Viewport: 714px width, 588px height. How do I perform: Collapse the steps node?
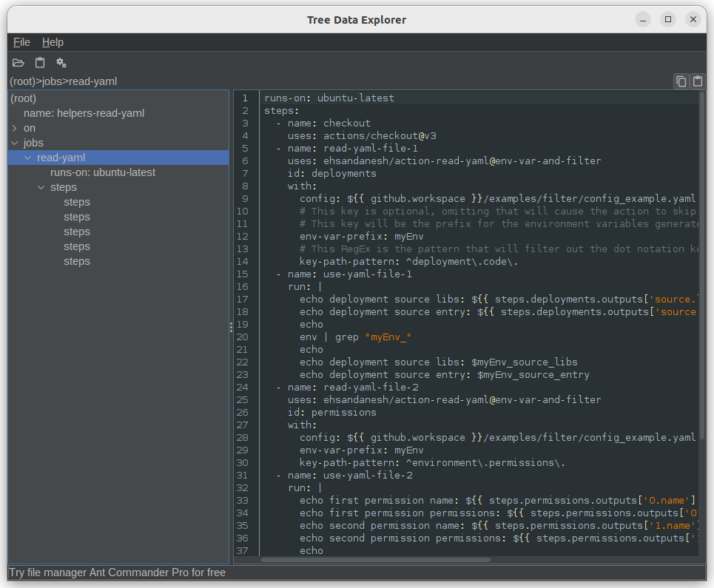[41, 186]
